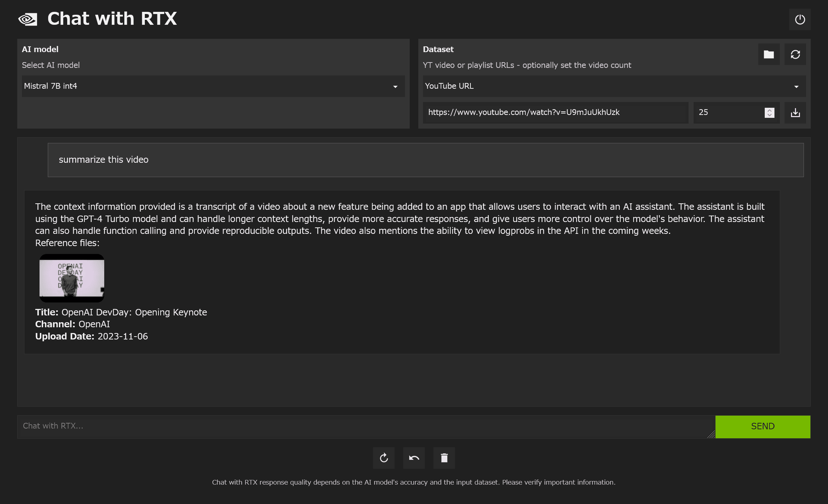Click the 'summarize this video' message
828x504 pixels.
point(425,160)
